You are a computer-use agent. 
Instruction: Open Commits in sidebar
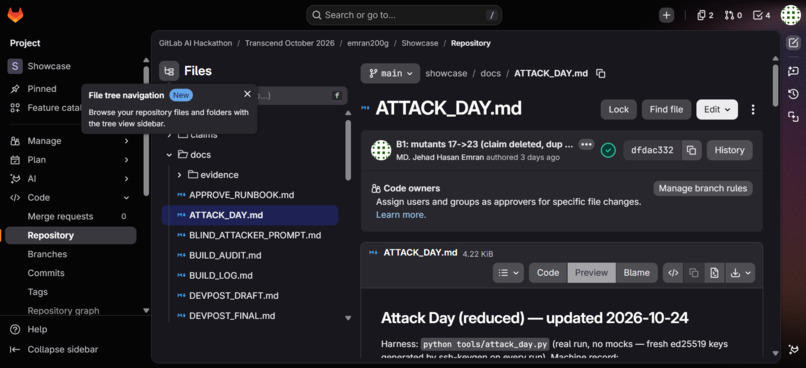coord(70,273)
